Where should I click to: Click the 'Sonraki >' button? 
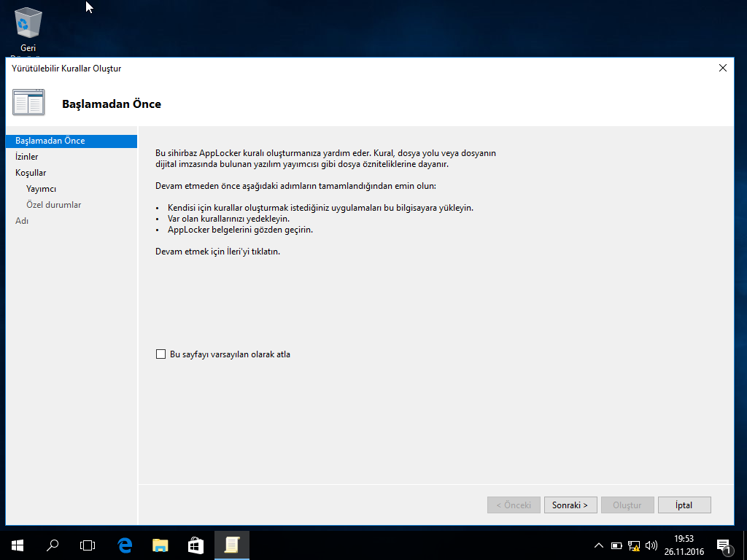click(570, 505)
